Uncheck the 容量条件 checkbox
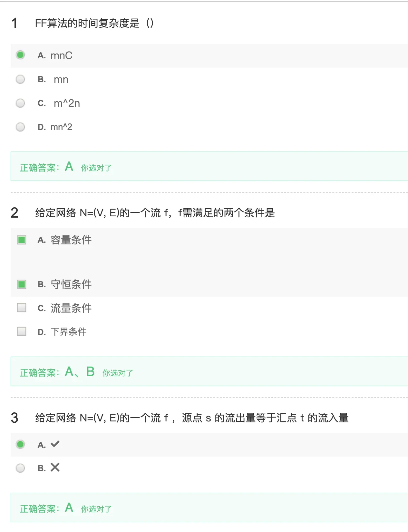 (x=22, y=240)
